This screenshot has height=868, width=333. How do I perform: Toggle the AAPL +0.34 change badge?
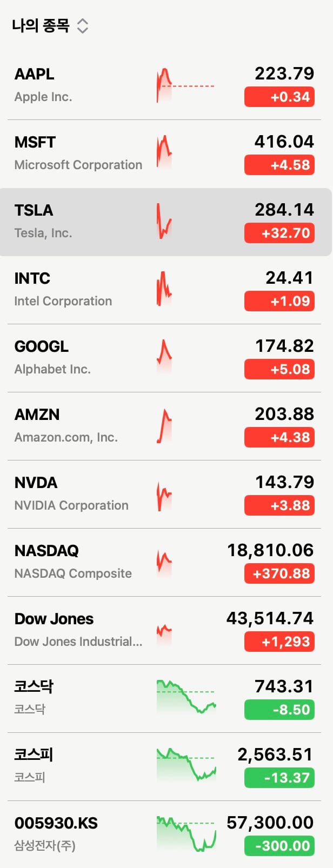(x=279, y=97)
